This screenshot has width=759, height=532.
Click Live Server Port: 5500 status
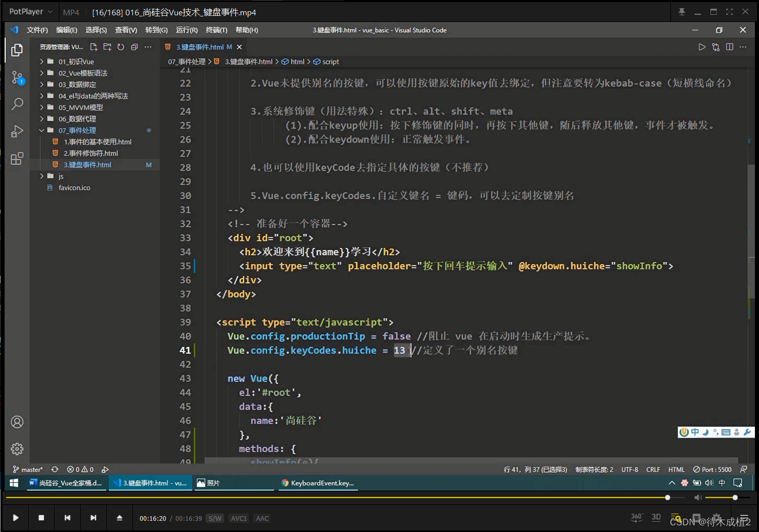click(x=712, y=469)
